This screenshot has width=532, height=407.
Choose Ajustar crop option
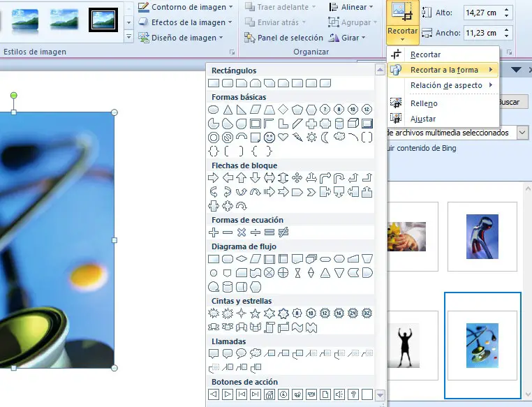click(443, 119)
